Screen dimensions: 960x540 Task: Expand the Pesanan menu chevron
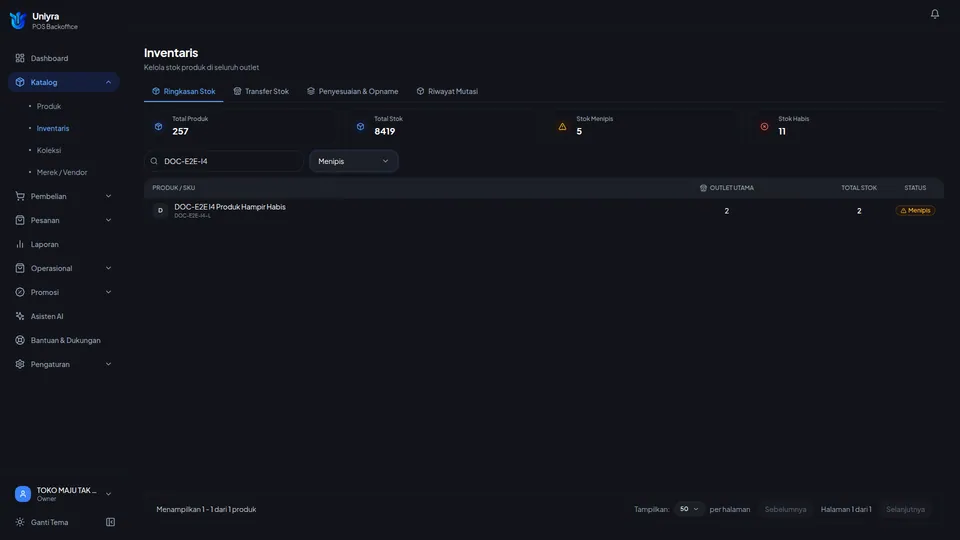[108, 220]
